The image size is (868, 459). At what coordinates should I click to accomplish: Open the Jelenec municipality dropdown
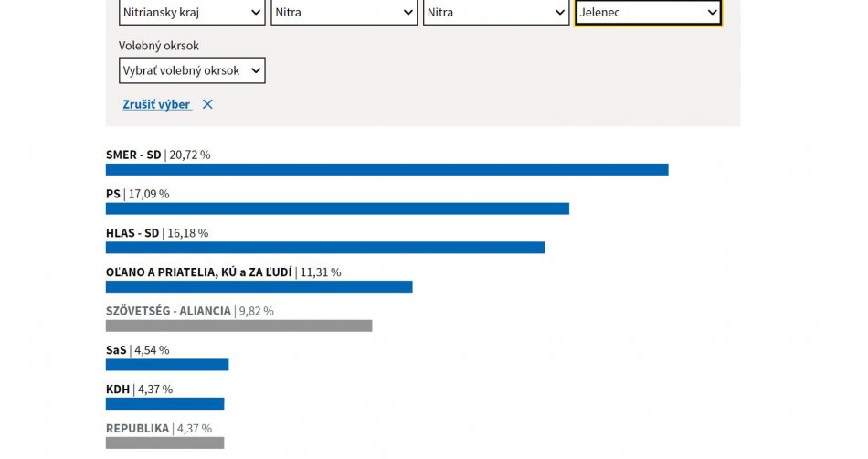(648, 13)
